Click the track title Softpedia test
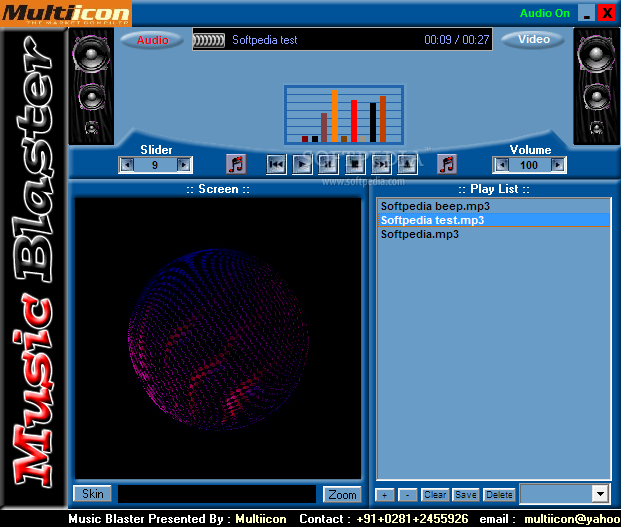The height and width of the screenshot is (527, 621). pyautogui.click(x=265, y=40)
